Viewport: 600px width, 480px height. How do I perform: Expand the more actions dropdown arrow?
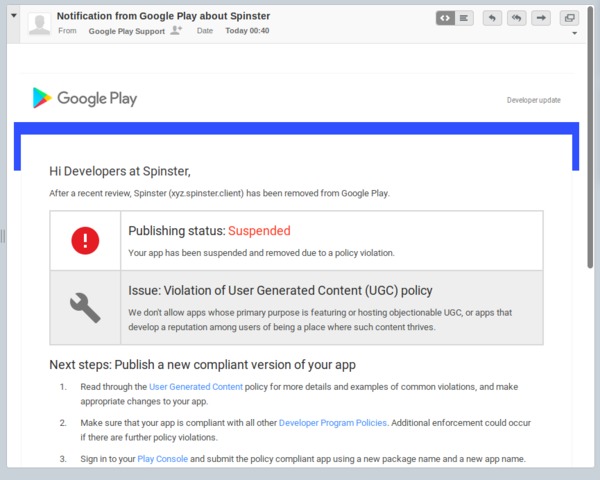574,33
